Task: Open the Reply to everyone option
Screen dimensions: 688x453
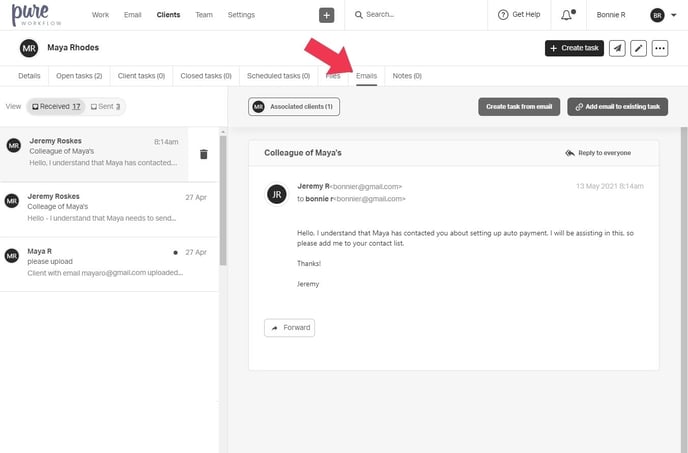Action: [598, 153]
